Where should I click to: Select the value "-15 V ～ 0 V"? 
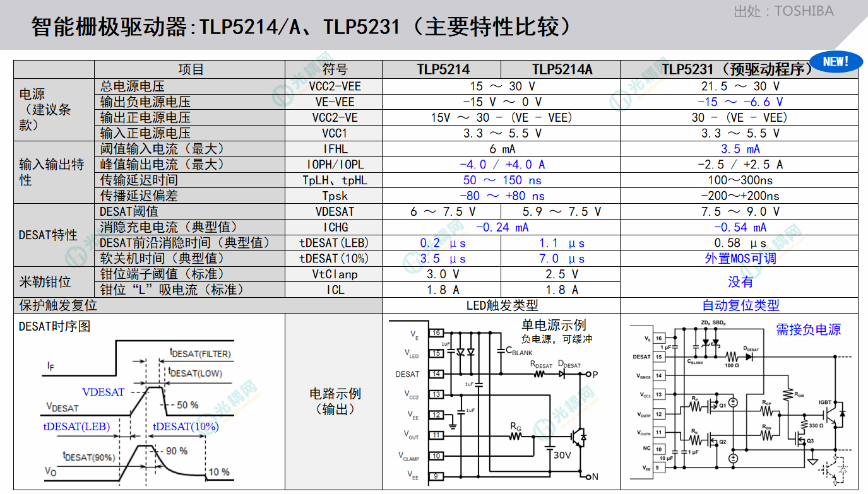tap(502, 102)
